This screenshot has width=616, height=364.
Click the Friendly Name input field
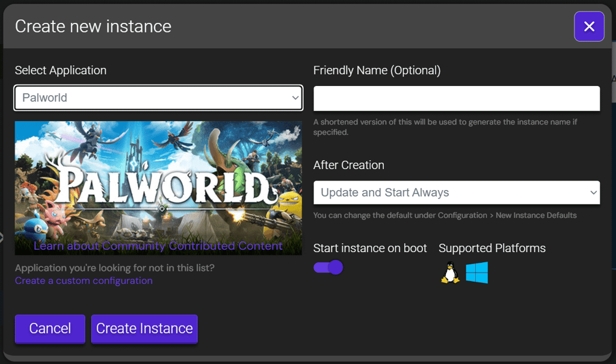pos(457,98)
